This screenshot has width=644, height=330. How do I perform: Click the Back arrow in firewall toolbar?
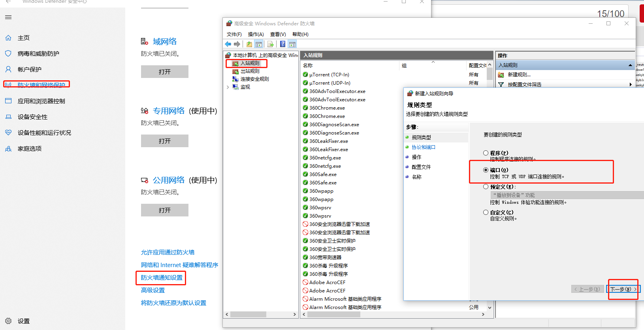click(x=228, y=44)
